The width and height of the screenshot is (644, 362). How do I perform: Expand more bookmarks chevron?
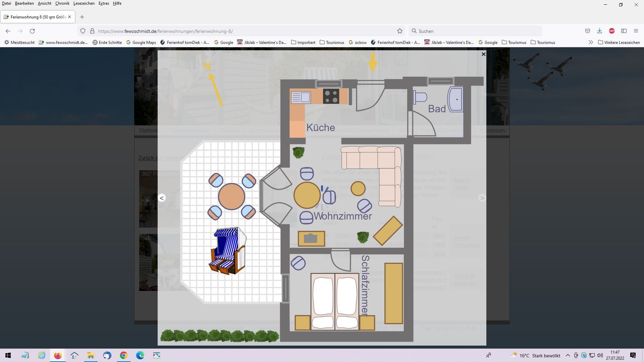(x=591, y=43)
